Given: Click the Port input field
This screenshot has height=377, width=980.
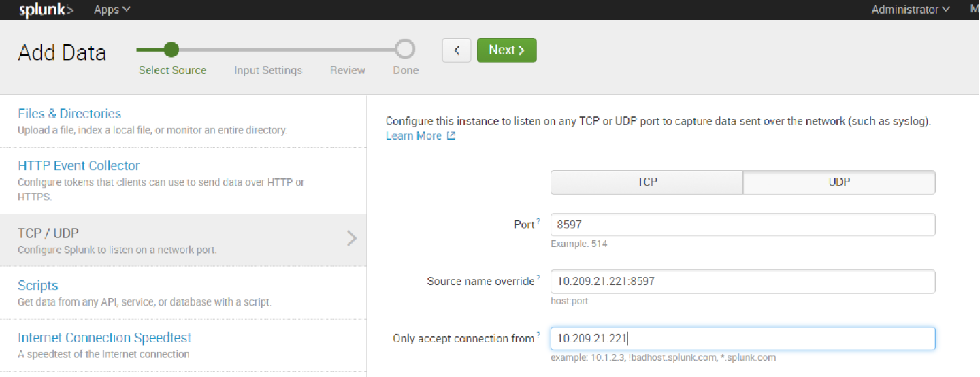Looking at the screenshot, I should (x=742, y=225).
